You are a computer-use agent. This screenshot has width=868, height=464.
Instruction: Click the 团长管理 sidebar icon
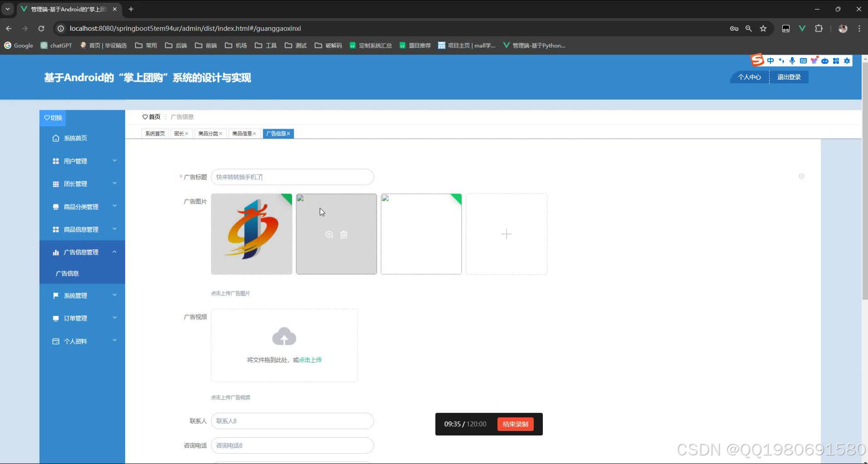[x=56, y=184]
